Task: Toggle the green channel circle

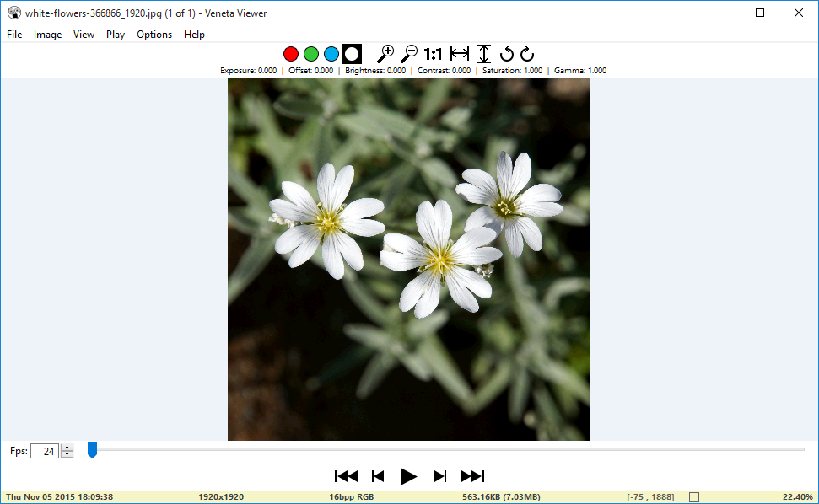Action: coord(311,54)
